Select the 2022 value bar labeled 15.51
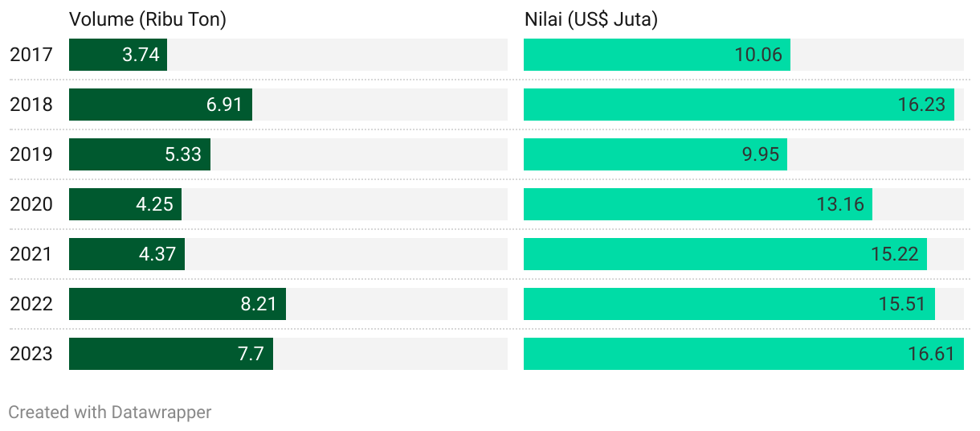This screenshot has width=980, height=431. click(x=729, y=304)
